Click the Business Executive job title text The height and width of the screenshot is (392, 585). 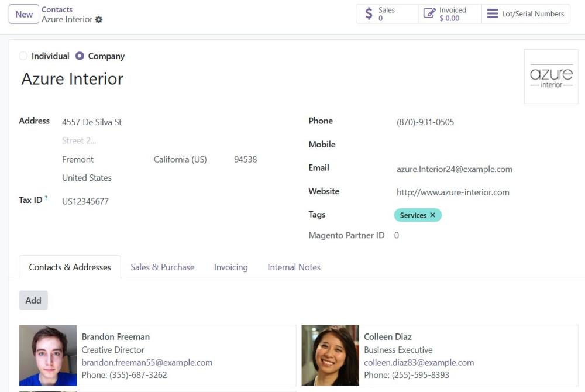coord(398,350)
